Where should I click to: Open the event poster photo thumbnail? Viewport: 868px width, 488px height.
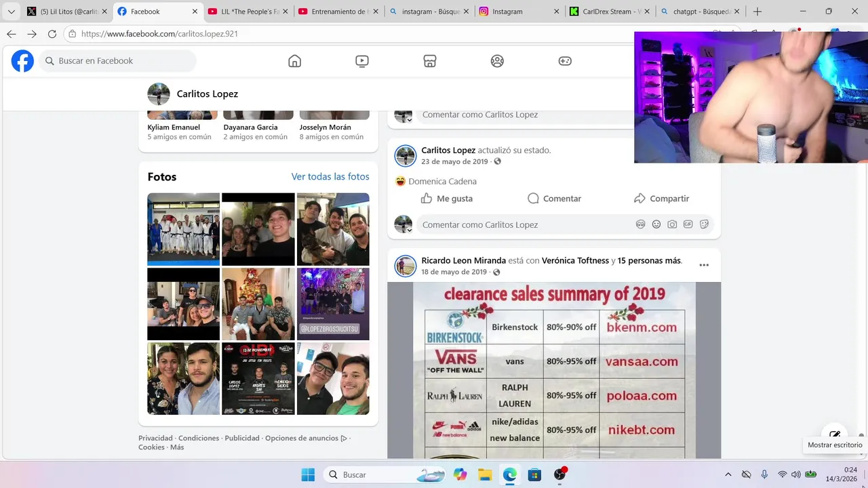point(258,378)
